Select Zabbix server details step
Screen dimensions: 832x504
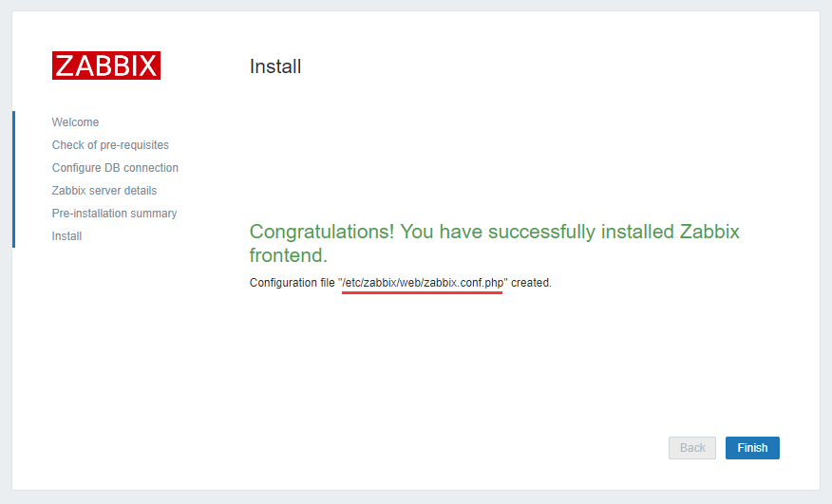tap(104, 191)
